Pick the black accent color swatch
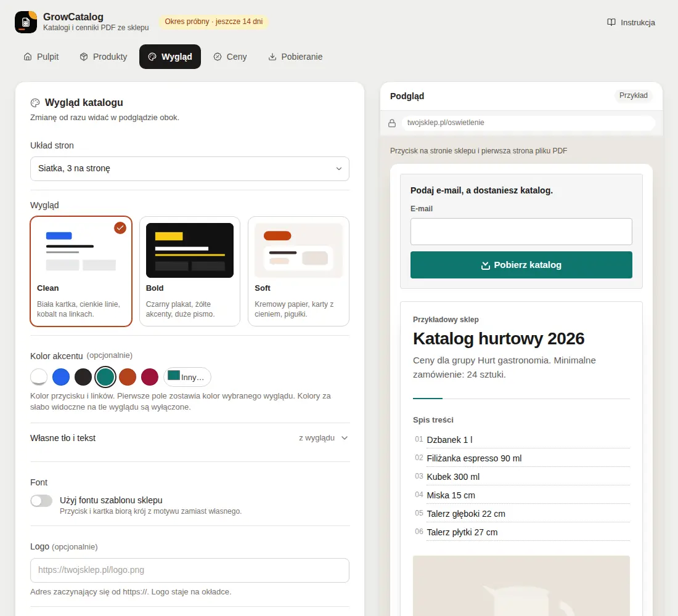Viewport: 678px width, 616px height. click(83, 377)
